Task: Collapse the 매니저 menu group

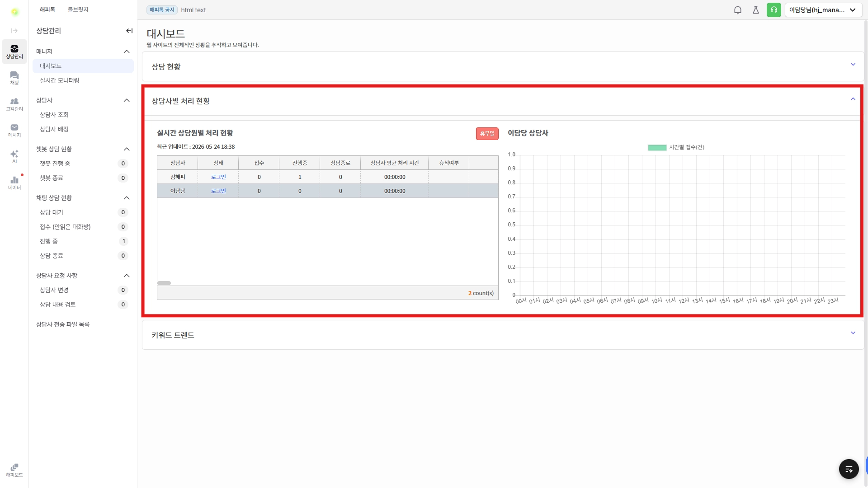Action: pyautogui.click(x=127, y=52)
